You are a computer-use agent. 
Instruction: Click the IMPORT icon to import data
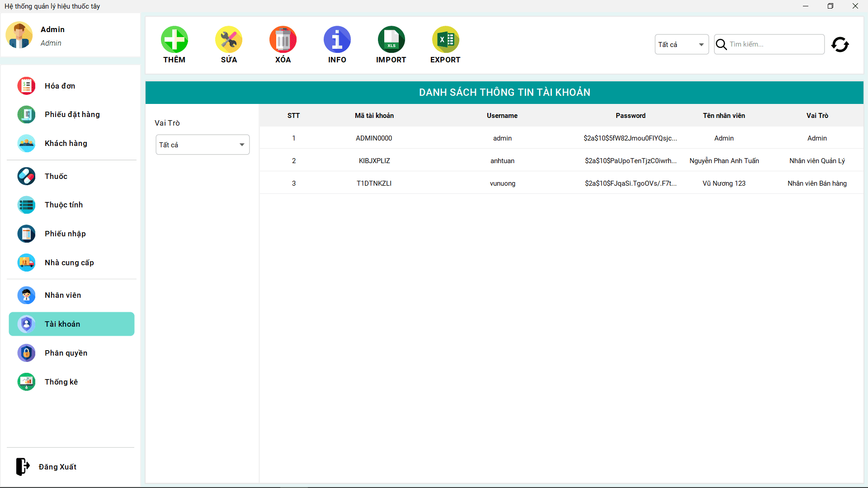(x=391, y=40)
